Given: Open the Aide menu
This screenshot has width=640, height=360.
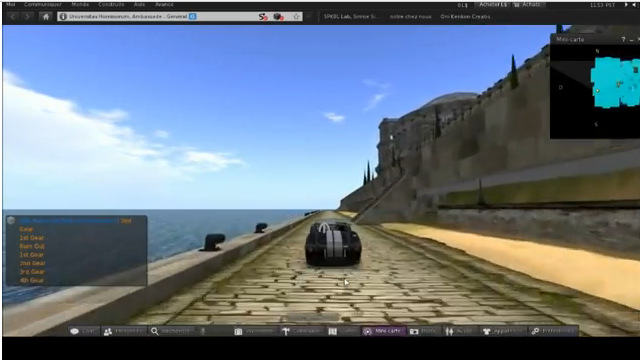Looking at the screenshot, I should point(140,4).
